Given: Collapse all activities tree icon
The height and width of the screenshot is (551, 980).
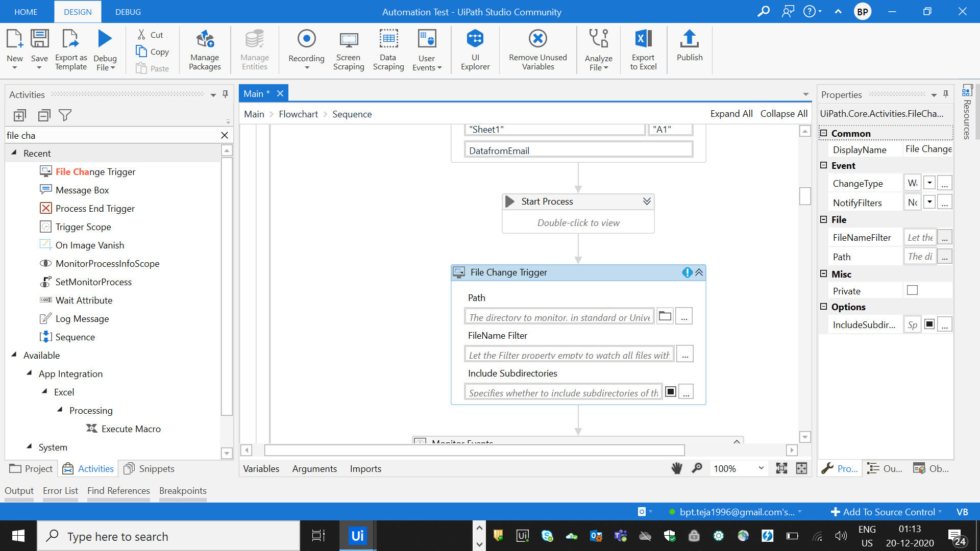Looking at the screenshot, I should [x=44, y=115].
